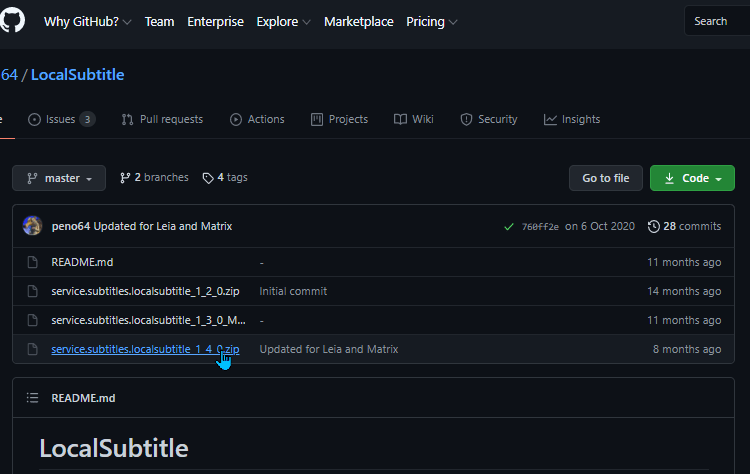Click the file icon beside localsubtitle_1_4_0.zip

pos(33,349)
